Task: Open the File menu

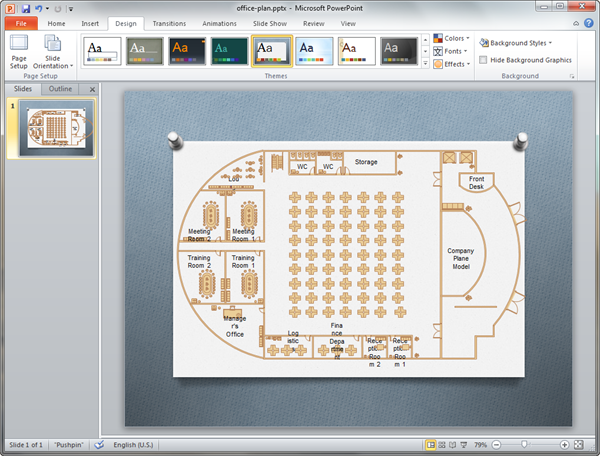Action: tap(21, 22)
